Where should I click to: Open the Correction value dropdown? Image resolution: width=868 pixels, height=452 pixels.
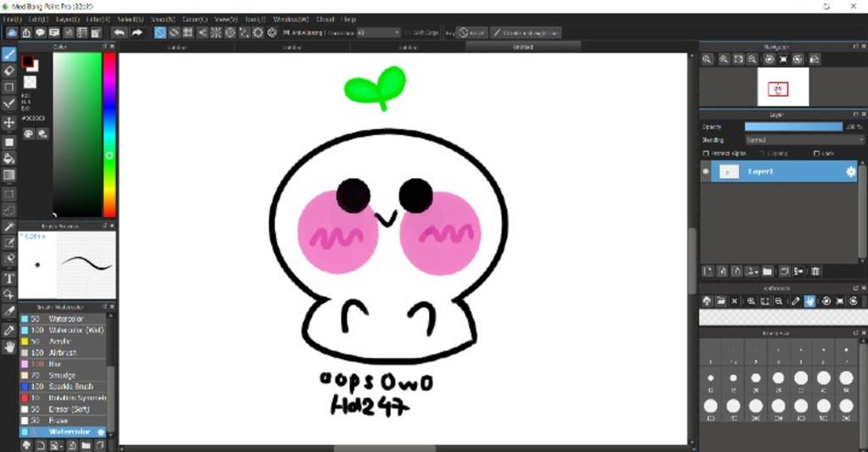click(x=379, y=33)
